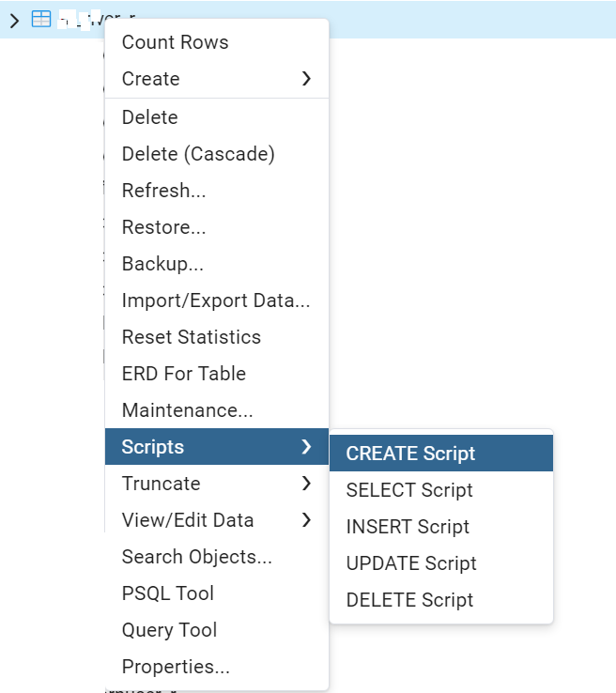The width and height of the screenshot is (616, 693).
Task: Expand the Create submenu arrow
Action: 306,79
